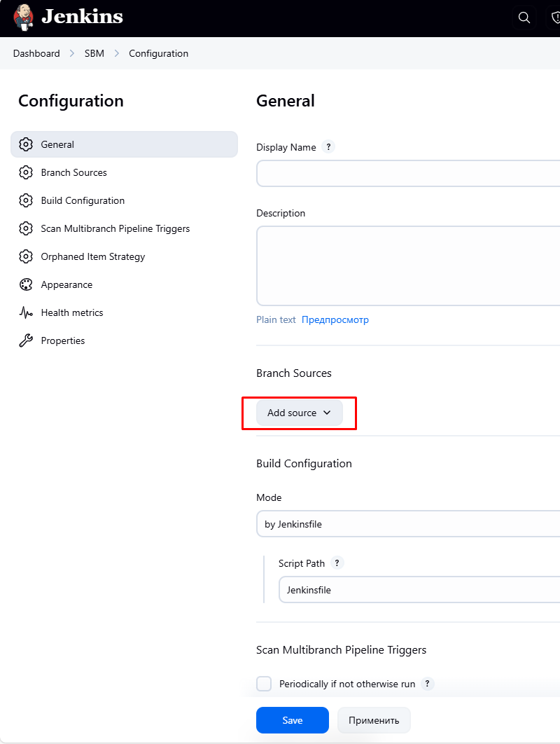The width and height of the screenshot is (560, 744).
Task: Enable Periodically if not otherwise run checkbox
Action: click(x=264, y=684)
